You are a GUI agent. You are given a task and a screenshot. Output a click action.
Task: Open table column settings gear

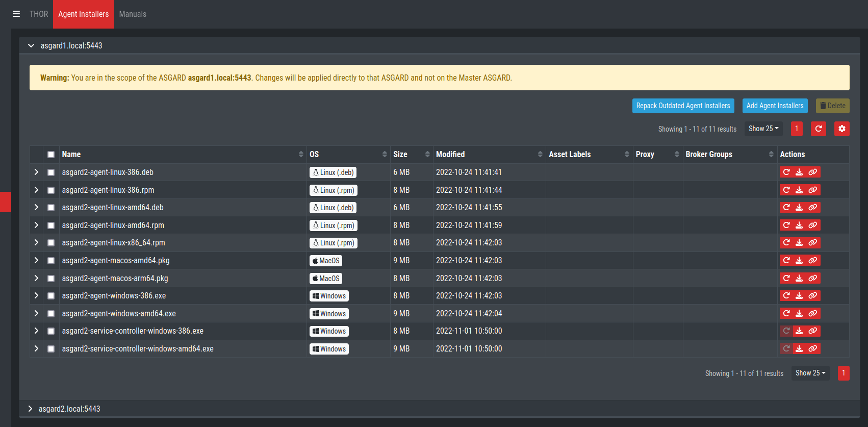coord(842,129)
